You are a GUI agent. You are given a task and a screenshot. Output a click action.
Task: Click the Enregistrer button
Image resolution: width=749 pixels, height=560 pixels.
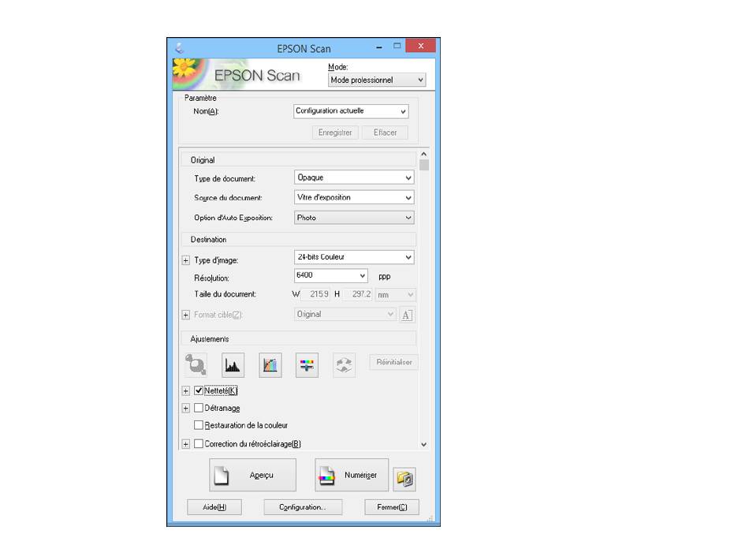coord(335,133)
